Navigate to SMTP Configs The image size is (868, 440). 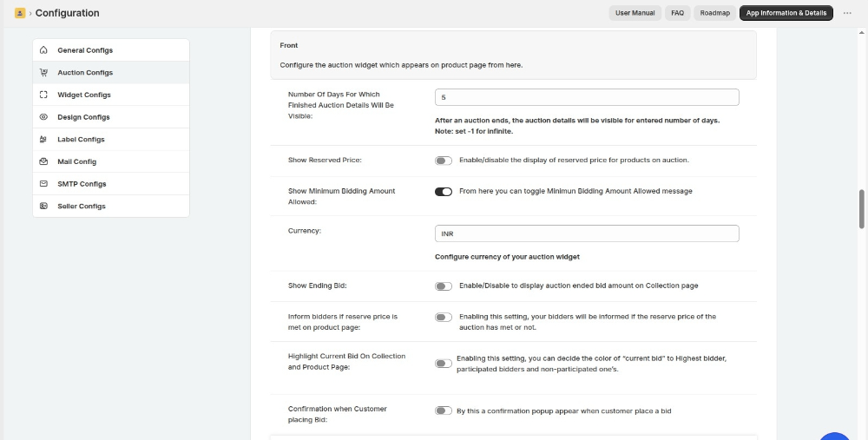(x=111, y=184)
